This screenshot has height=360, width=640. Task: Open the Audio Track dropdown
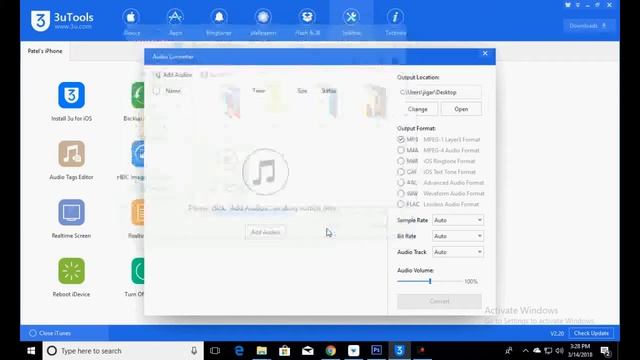tap(458, 252)
